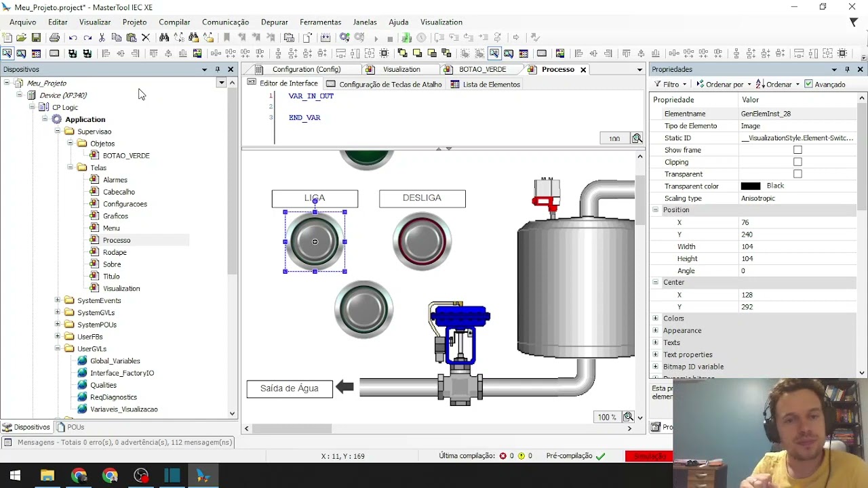Collapse the Position property group
868x488 pixels.
(x=655, y=210)
